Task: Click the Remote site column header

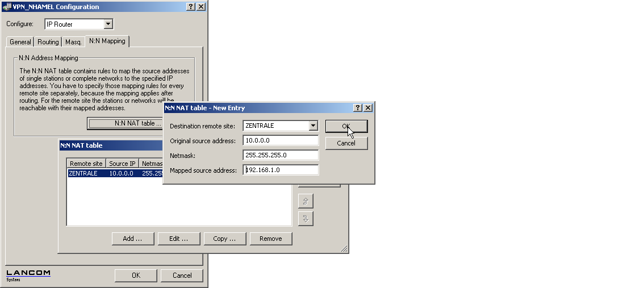Action: (x=86, y=164)
